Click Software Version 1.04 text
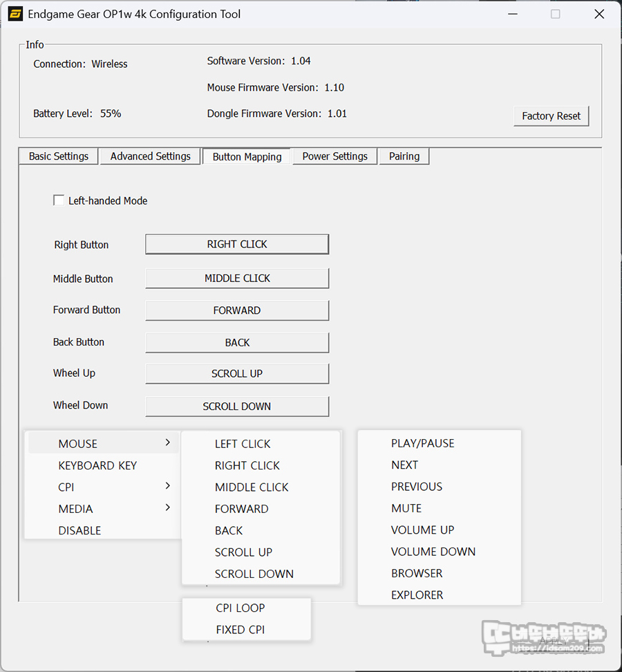This screenshot has height=672, width=622. [258, 61]
